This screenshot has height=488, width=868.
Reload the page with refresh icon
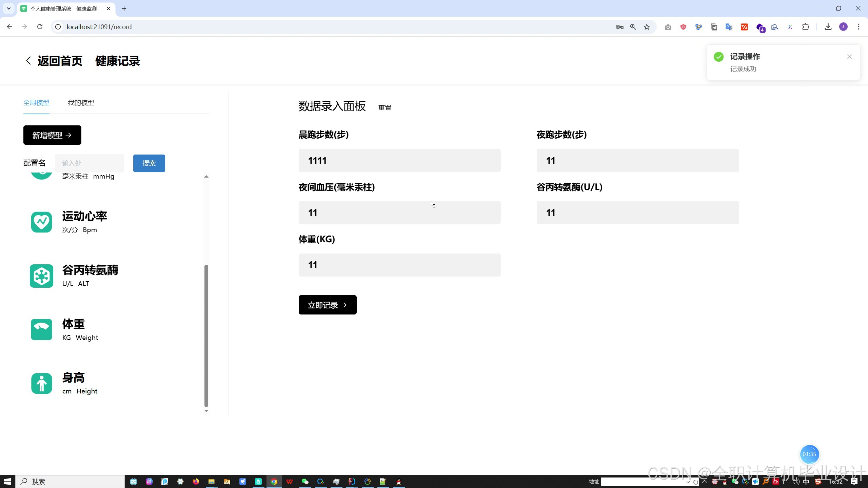40,27
